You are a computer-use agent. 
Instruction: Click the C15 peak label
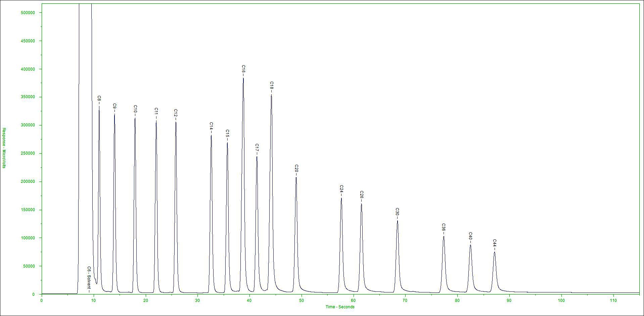(x=227, y=133)
